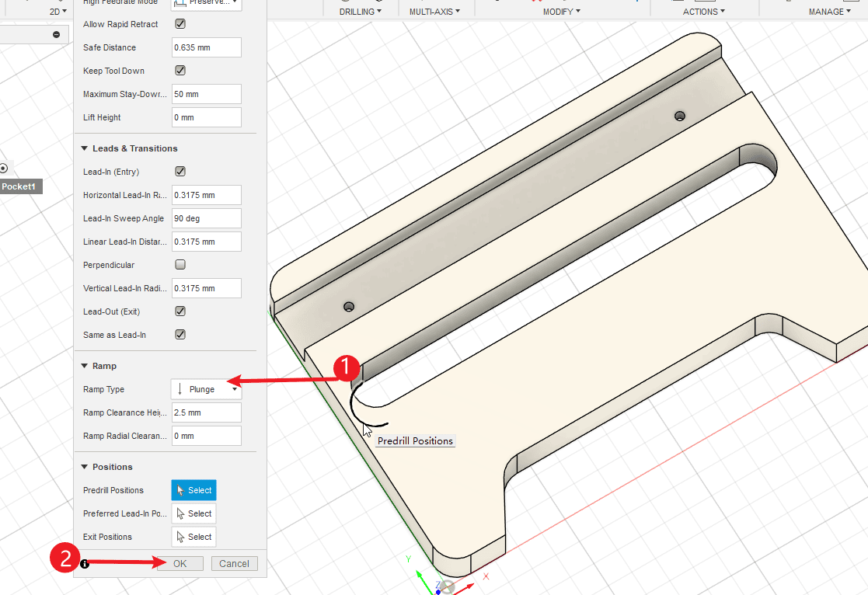Open the DRILLING menu
This screenshot has width=868, height=595.
(361, 12)
